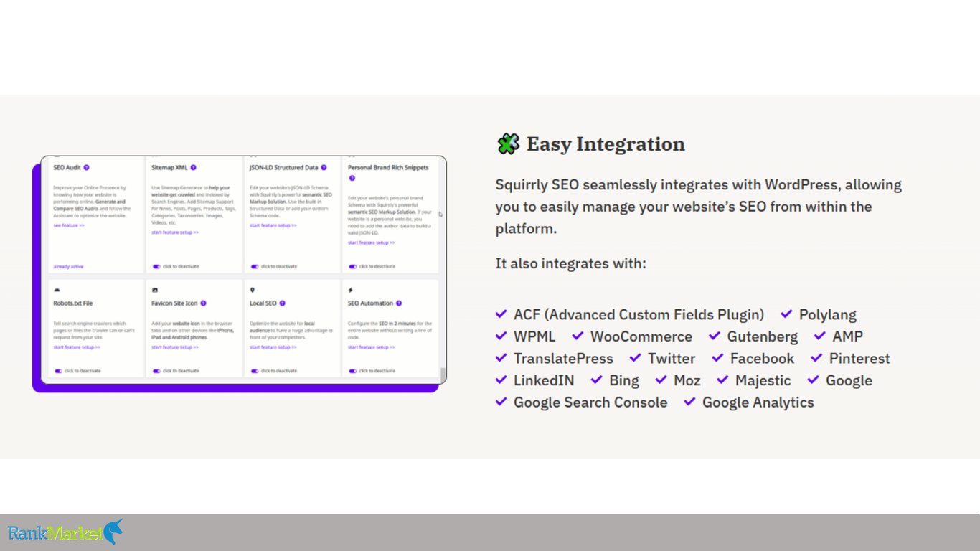980x551 pixels.
Task: Open the help icon beside Favicon Site Icon
Action: coord(203,303)
